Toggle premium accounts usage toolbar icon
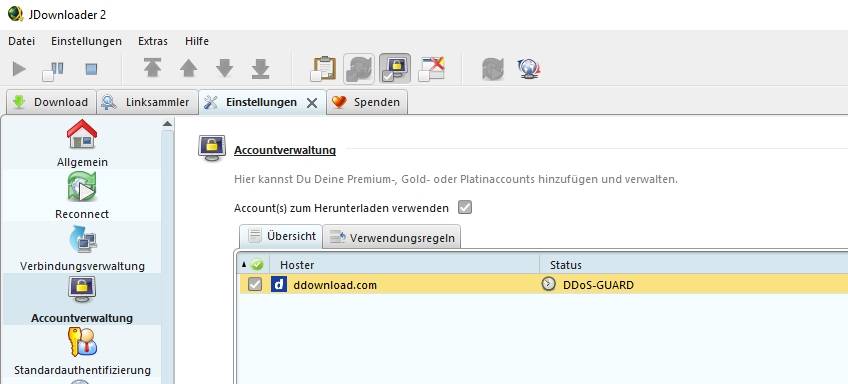848x384 pixels. [x=395, y=69]
